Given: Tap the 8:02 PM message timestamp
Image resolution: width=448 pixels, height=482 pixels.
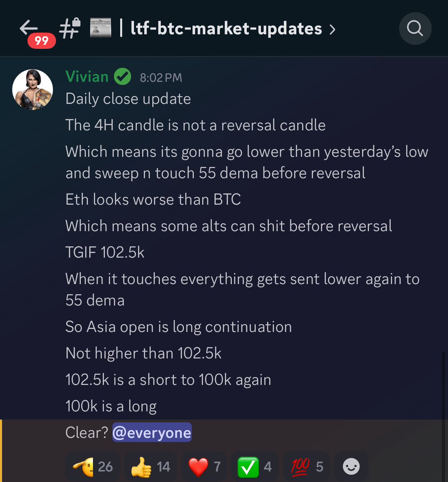Looking at the screenshot, I should [161, 78].
